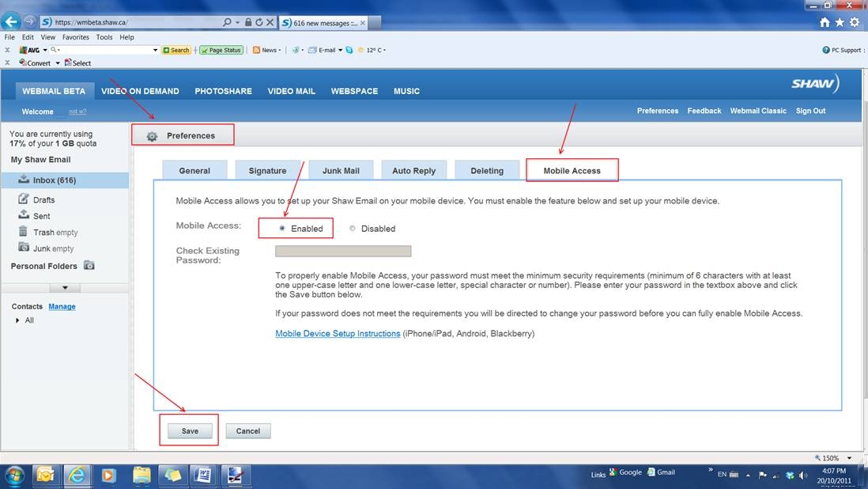Click the Cancel button
This screenshot has height=489, width=868.
point(248,431)
